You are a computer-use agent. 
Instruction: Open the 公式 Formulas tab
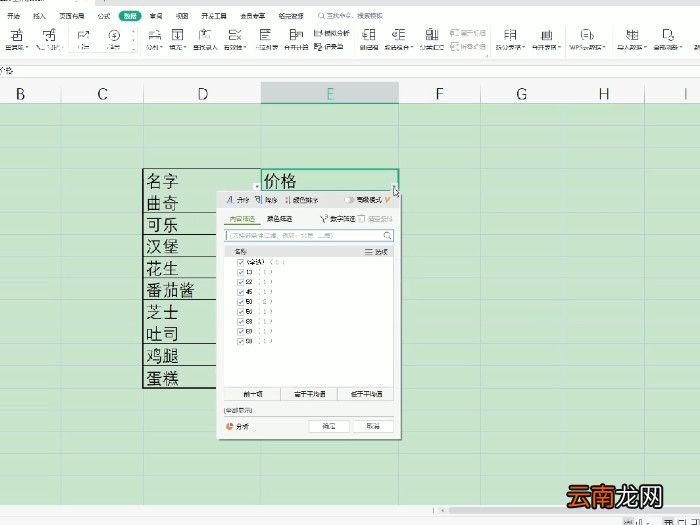(104, 16)
